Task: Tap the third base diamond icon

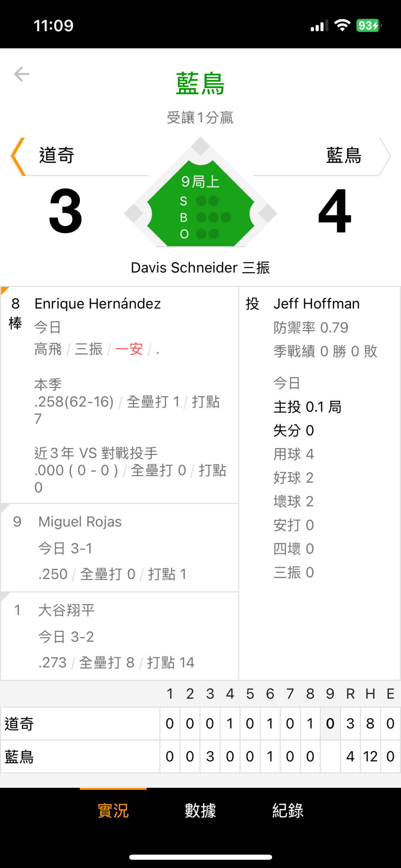Action: coord(134,214)
